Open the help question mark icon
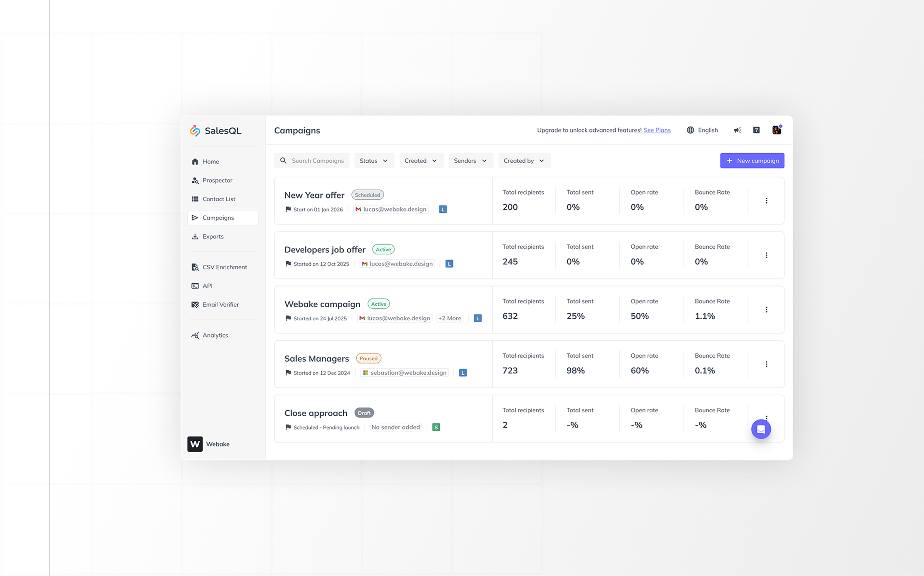924x576 pixels. pyautogui.click(x=757, y=130)
